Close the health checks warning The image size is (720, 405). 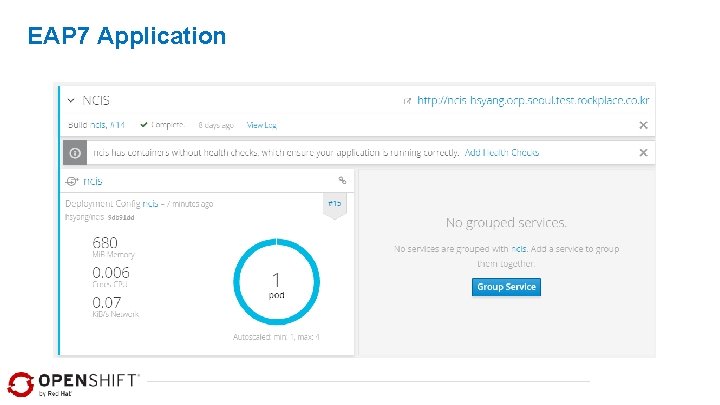(x=643, y=152)
